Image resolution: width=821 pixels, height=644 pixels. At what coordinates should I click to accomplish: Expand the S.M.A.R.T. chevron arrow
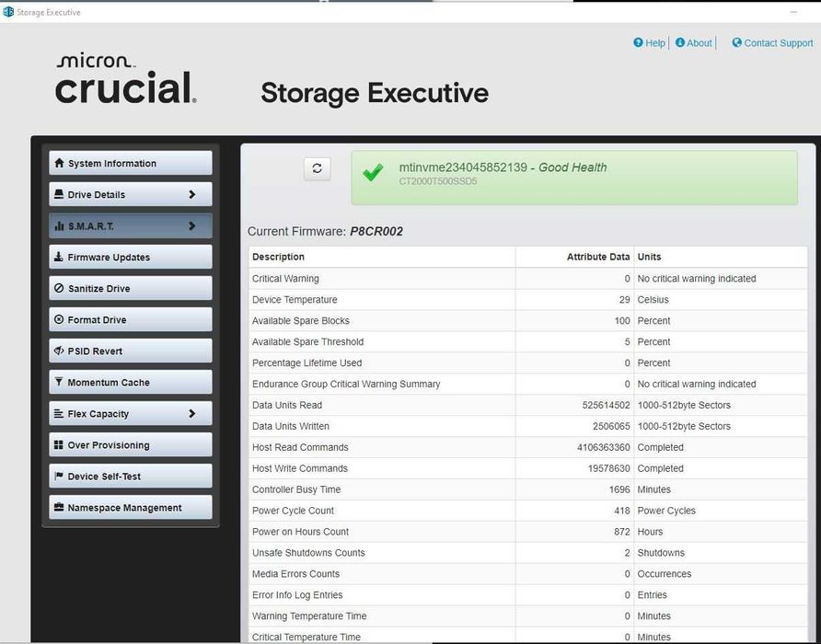coord(192,225)
